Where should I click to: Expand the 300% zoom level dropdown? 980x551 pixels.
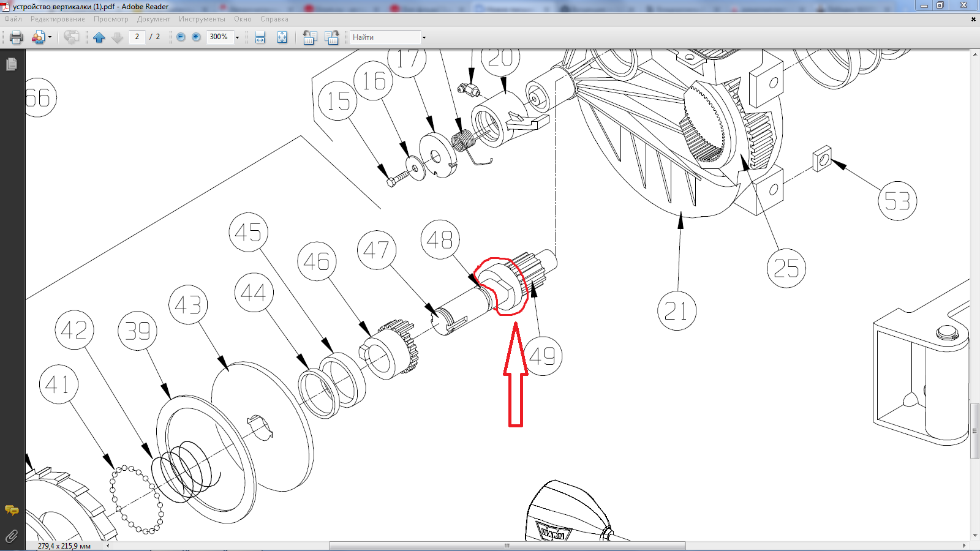(x=238, y=37)
